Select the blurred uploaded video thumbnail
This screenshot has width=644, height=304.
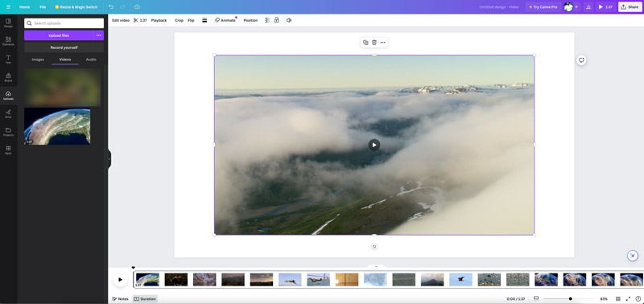point(63,88)
